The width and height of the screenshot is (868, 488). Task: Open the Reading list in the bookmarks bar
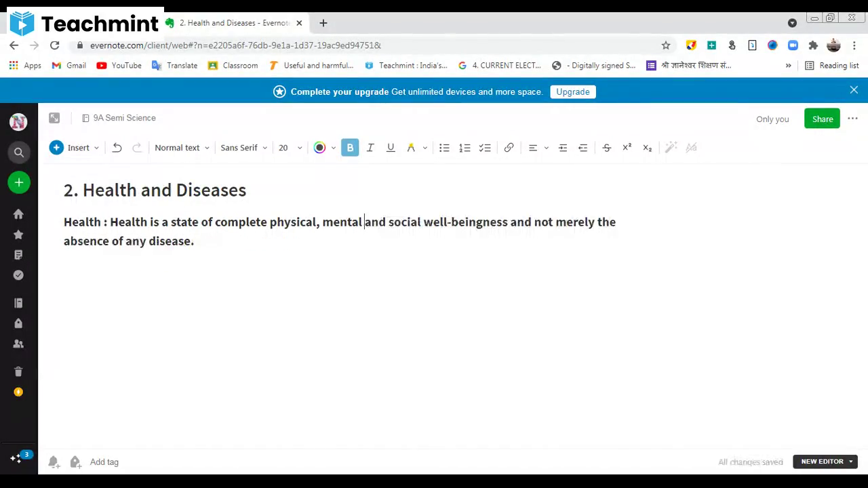tap(832, 65)
